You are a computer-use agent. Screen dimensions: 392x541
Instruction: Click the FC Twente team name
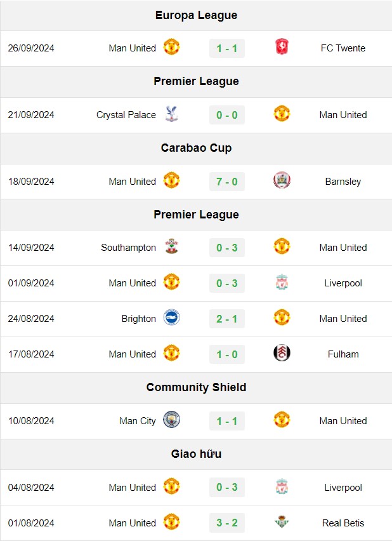(343, 48)
